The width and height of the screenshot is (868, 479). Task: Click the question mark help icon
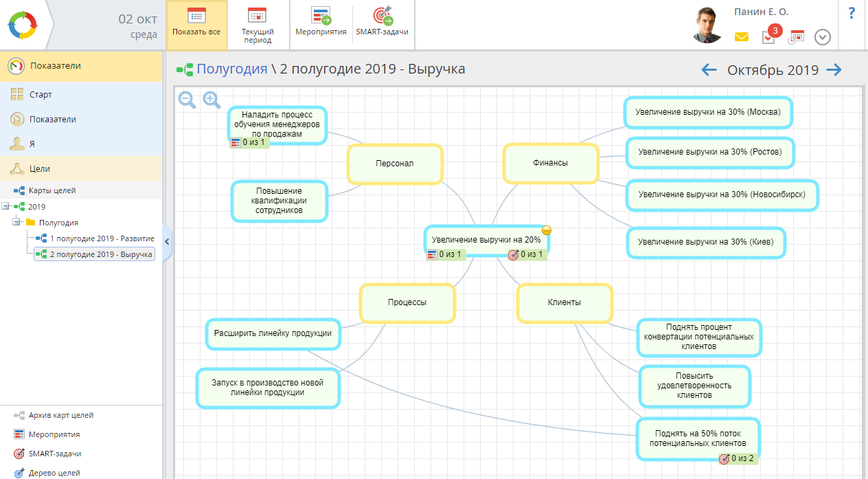852,12
